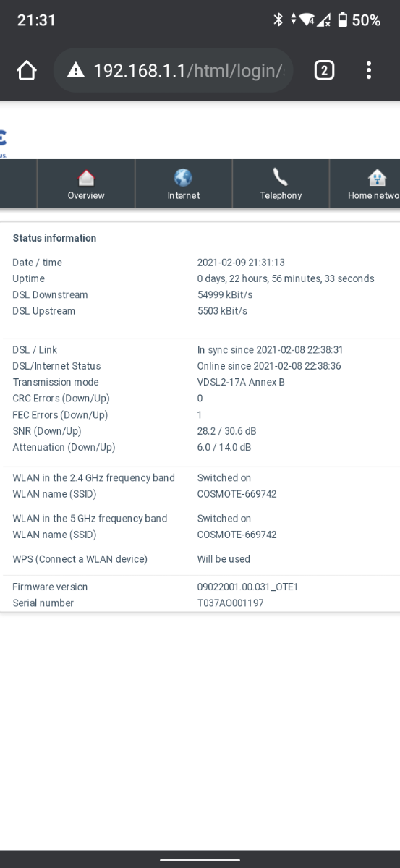Click the Status information heading
Screen dimensions: 400x868
click(x=54, y=238)
